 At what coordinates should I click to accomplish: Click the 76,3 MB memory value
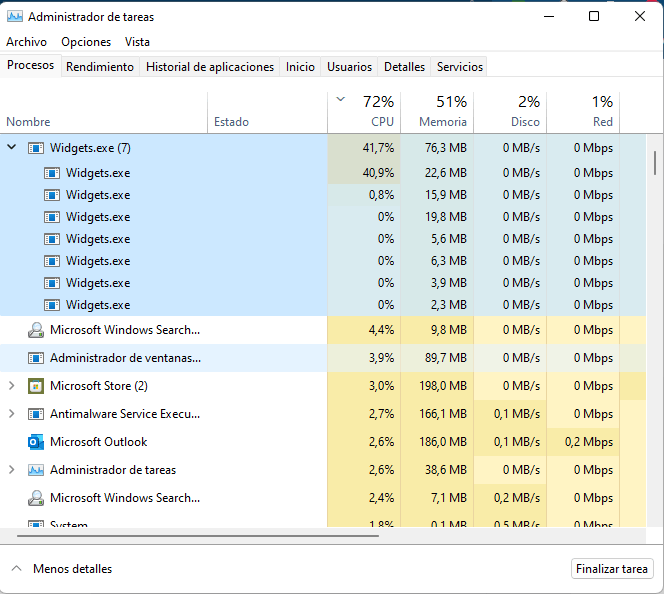pos(446,148)
